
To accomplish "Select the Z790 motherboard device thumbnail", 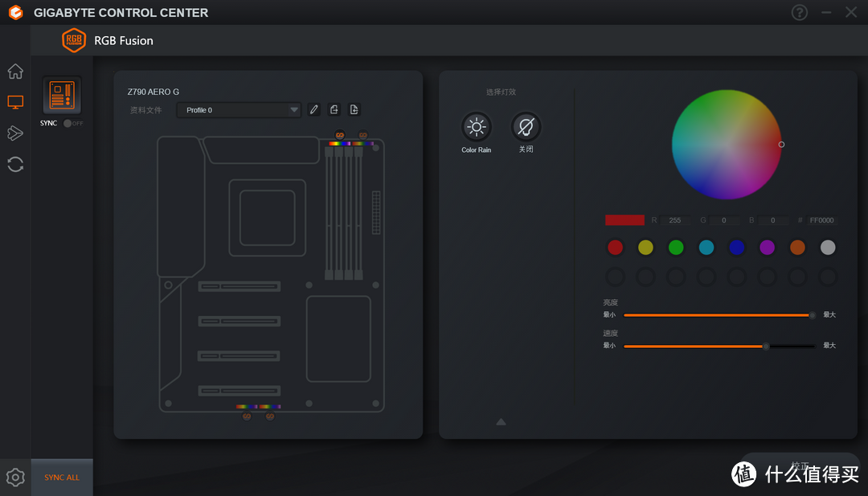I will [62, 95].
